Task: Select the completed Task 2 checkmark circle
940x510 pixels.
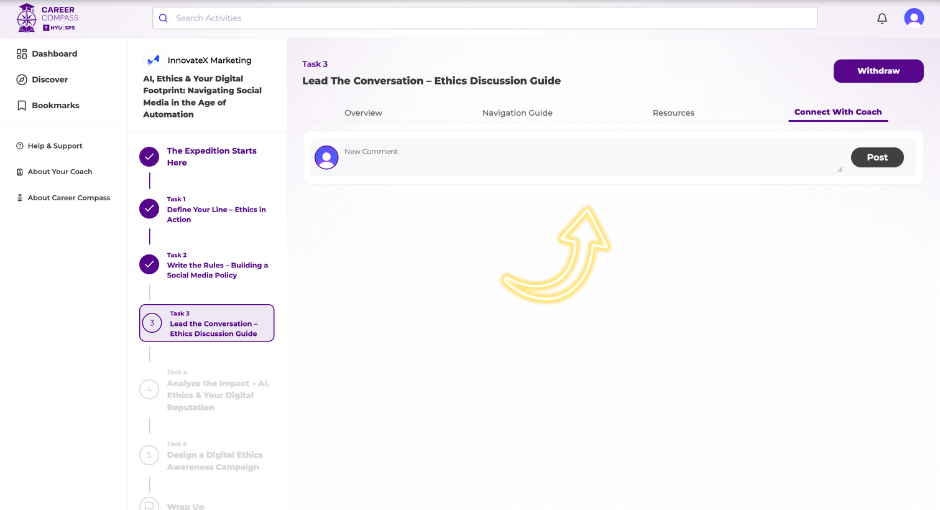Action: pos(149,264)
